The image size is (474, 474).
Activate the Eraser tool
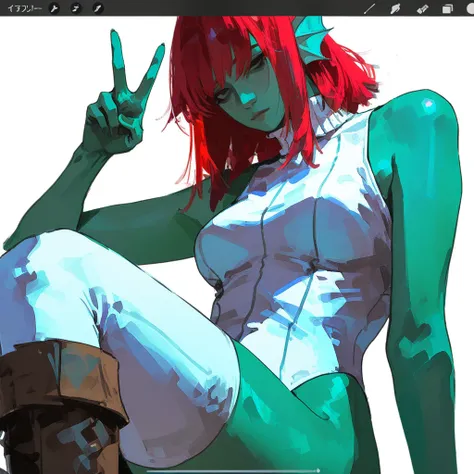click(422, 9)
